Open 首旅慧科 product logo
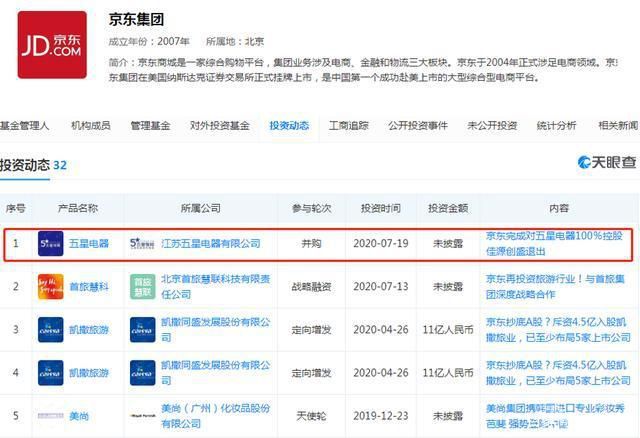Image resolution: width=640 pixels, height=438 pixels. 51,287
